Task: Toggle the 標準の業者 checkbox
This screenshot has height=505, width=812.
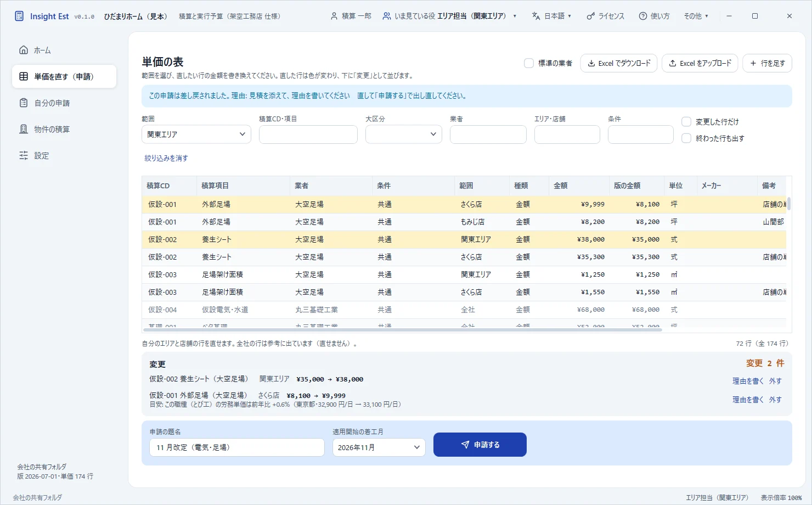Action: (x=529, y=63)
